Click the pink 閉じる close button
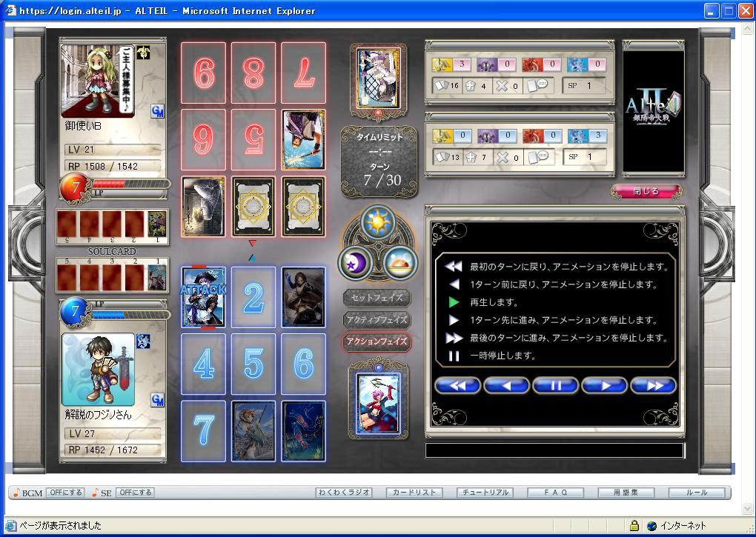 coord(646,191)
